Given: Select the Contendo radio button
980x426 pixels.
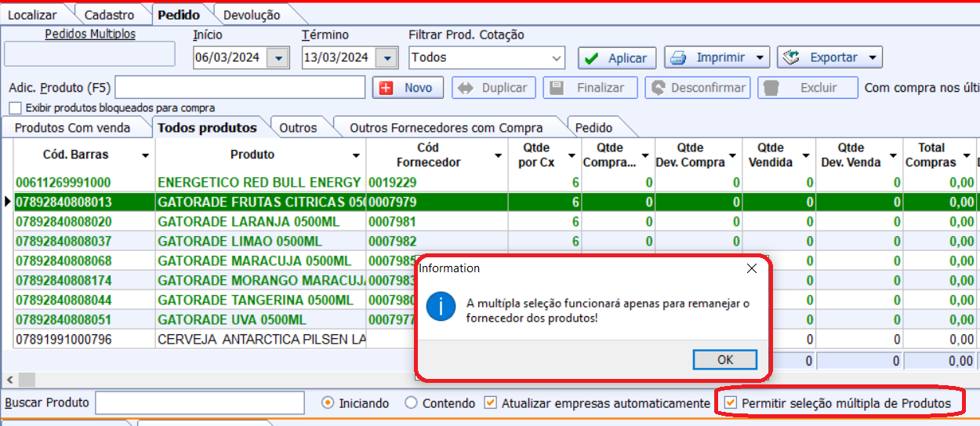Looking at the screenshot, I should pyautogui.click(x=412, y=402).
